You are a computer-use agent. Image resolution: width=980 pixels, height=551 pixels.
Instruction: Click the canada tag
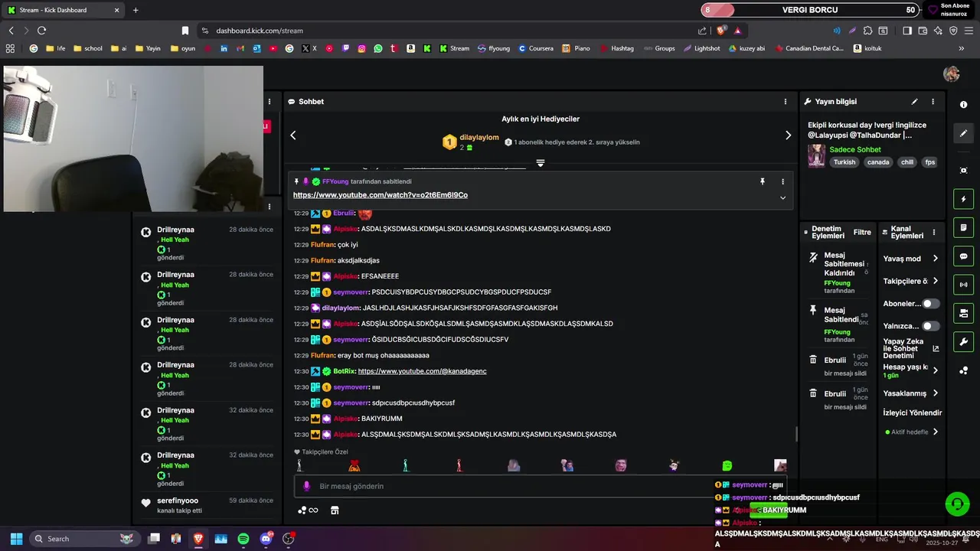pyautogui.click(x=877, y=162)
